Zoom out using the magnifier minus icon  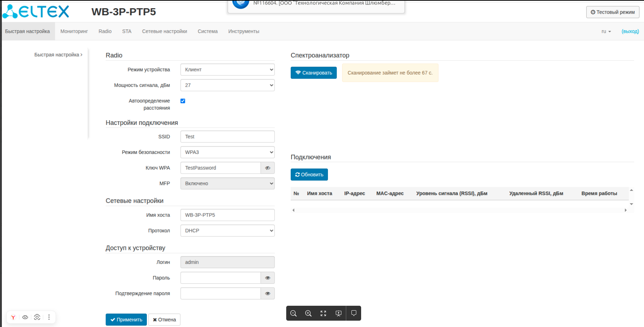[x=294, y=313]
